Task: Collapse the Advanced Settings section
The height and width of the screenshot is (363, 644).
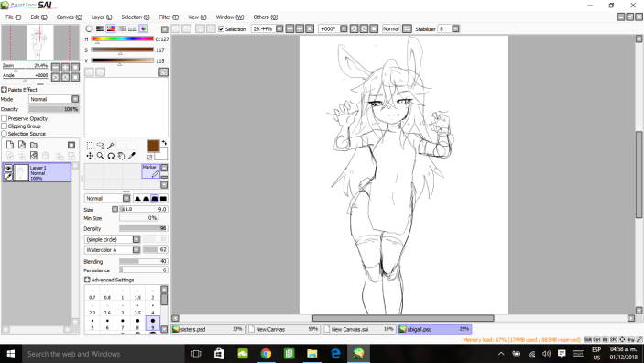Action: pyautogui.click(x=87, y=280)
